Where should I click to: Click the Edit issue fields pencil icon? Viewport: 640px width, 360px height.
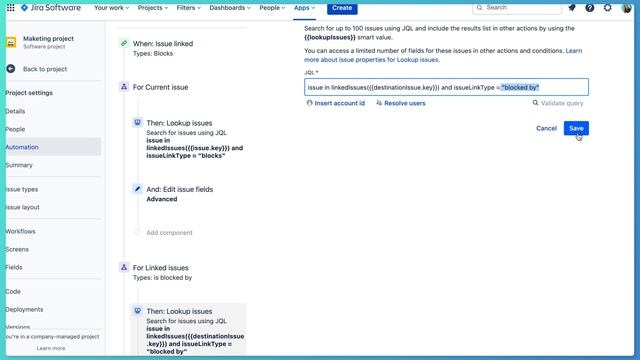point(138,189)
